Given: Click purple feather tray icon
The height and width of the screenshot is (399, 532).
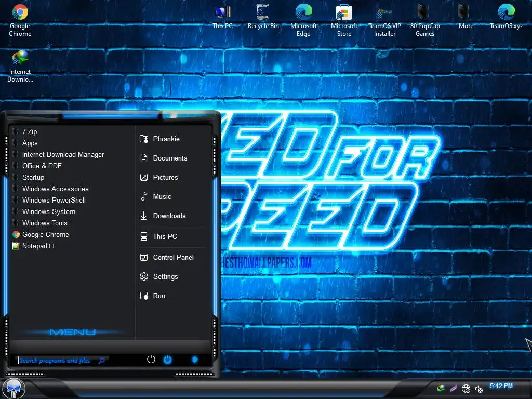Looking at the screenshot, I should 453,389.
